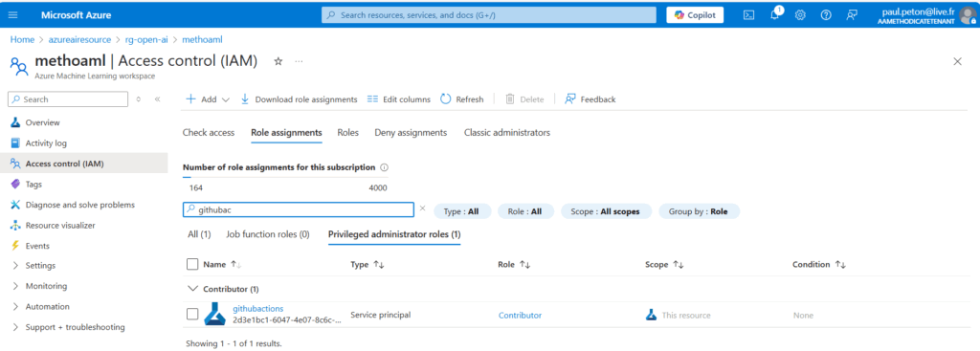Open the Copilot button

tap(695, 15)
